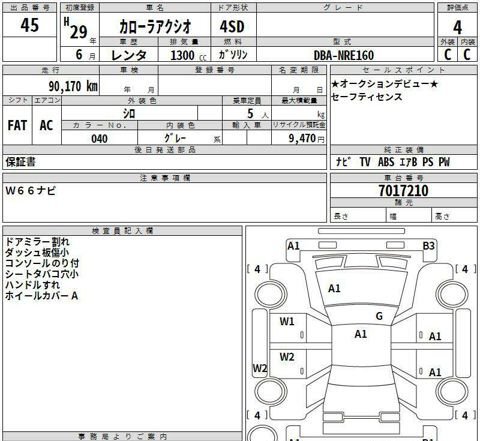This screenshot has height=441, width=480.
Task: Select the W66ナビ note
Action: 31,191
